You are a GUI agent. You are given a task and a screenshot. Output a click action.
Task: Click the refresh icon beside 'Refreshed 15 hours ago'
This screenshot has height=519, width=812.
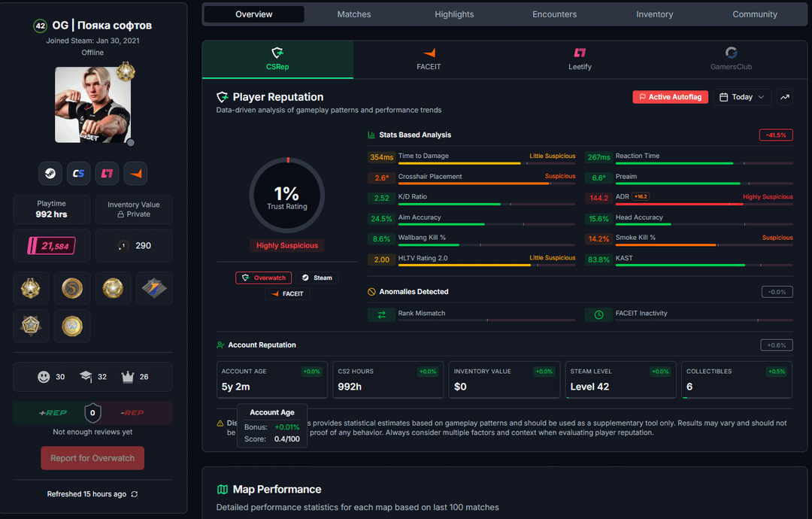point(135,494)
